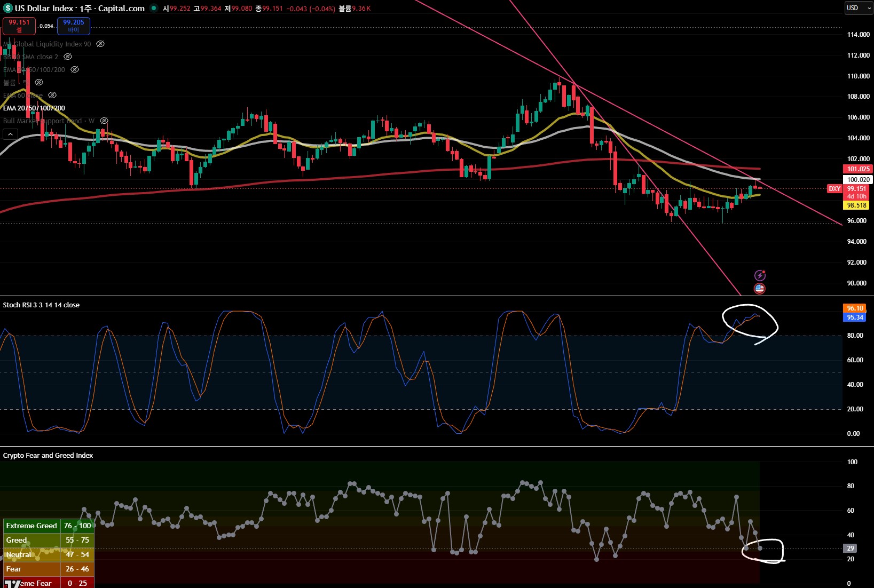Unhide the Bull Market Support Band indicator
Viewport: 874px width, 588px height.
tap(104, 121)
